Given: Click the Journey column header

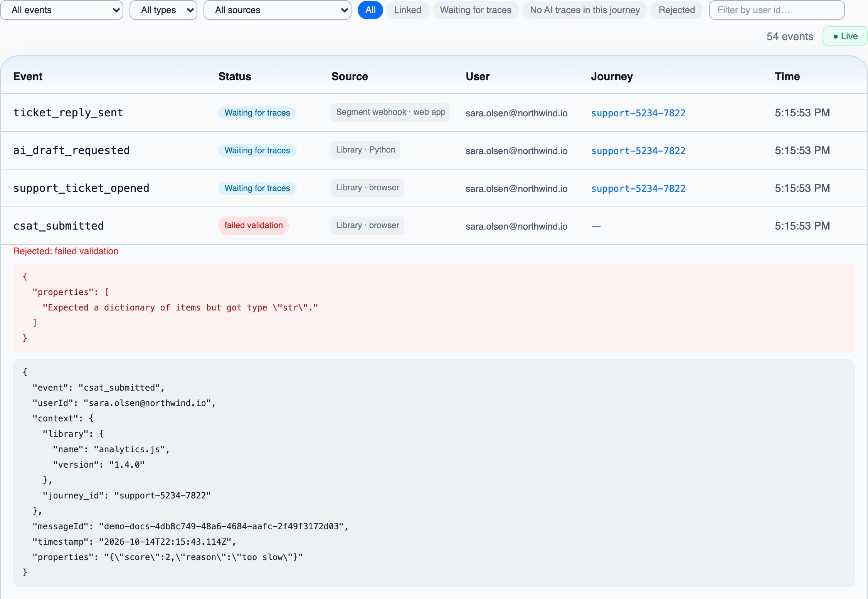Looking at the screenshot, I should coord(612,76).
